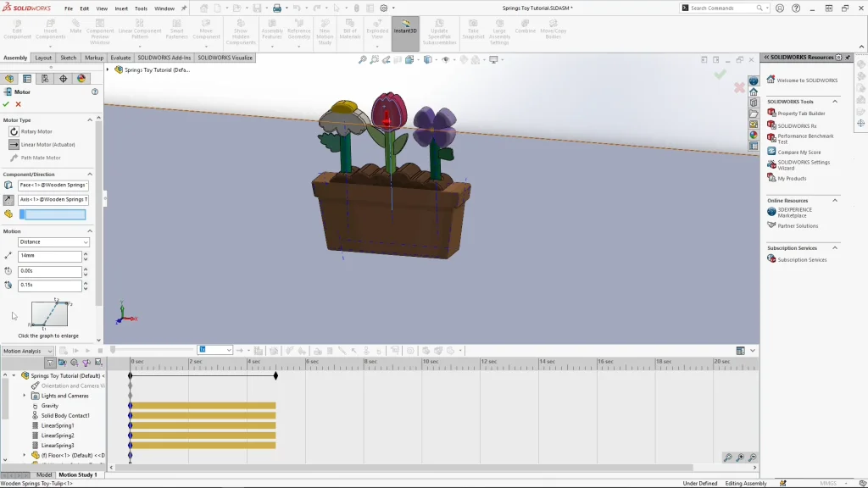Viewport: 868px width, 488px height.
Task: Open the Design Library folder icon
Action: (x=754, y=103)
